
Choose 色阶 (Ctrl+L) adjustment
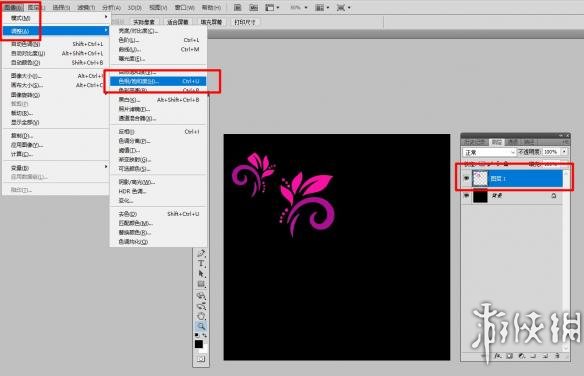click(158, 40)
